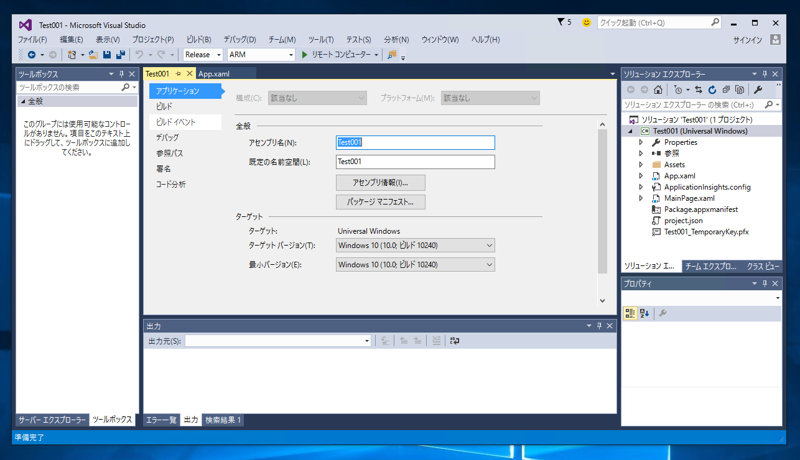Toggle auto-hide pin on プロパティ panel

[764, 284]
